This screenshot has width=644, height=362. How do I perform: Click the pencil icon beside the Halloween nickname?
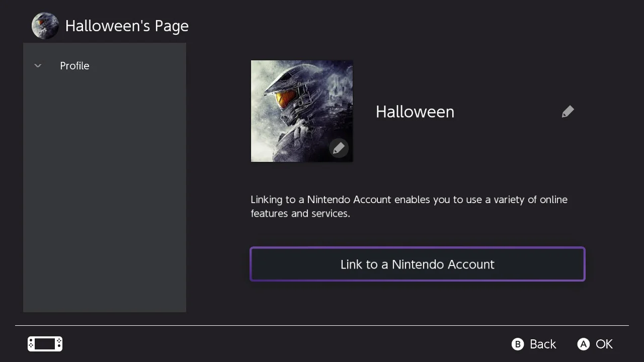click(568, 112)
